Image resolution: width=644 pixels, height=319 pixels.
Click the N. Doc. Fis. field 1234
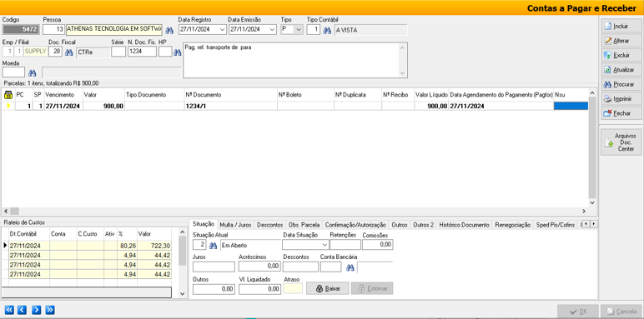(142, 52)
